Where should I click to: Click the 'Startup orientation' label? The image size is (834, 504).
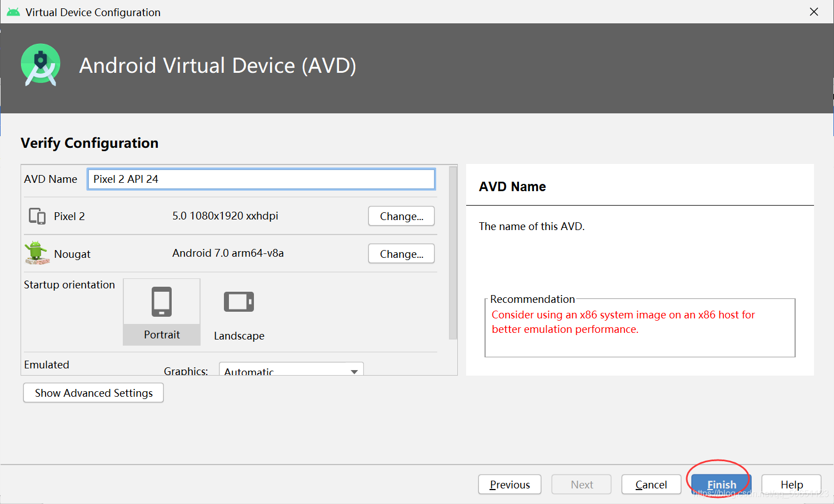[69, 285]
